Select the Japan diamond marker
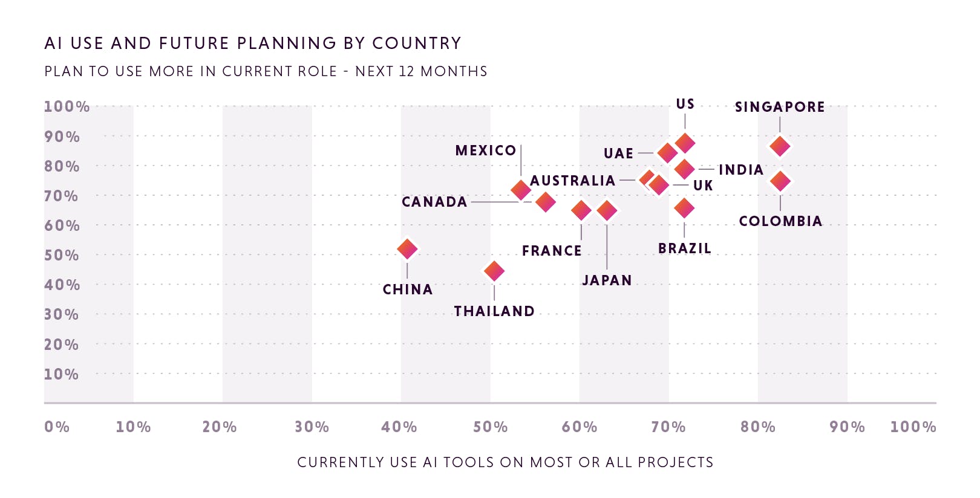Viewport: 980px width, 498px height. coord(607,210)
